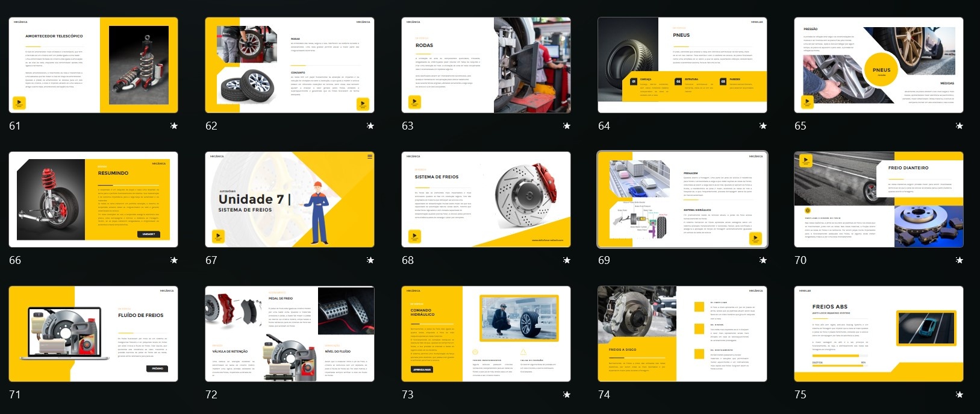Select the Pneus slide 64 thumbnail
The image size is (980, 414).
click(x=682, y=65)
